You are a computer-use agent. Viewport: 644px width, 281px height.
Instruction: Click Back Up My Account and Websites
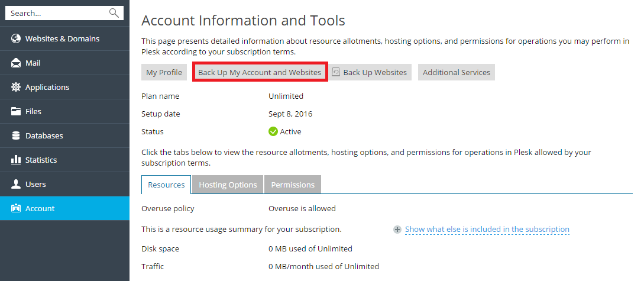pyautogui.click(x=260, y=72)
